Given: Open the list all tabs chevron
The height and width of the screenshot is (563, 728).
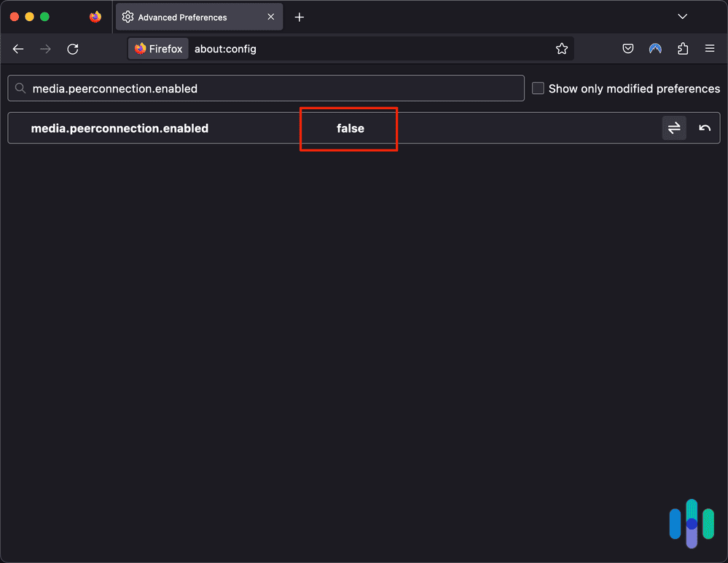Looking at the screenshot, I should tap(682, 16).
